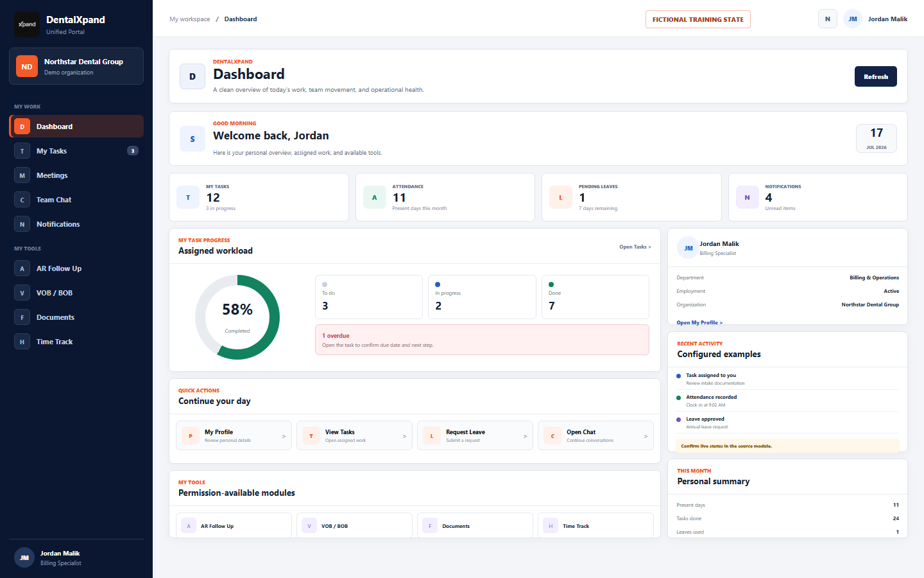
Task: Click the S icon beside Welcome back
Action: [193, 139]
